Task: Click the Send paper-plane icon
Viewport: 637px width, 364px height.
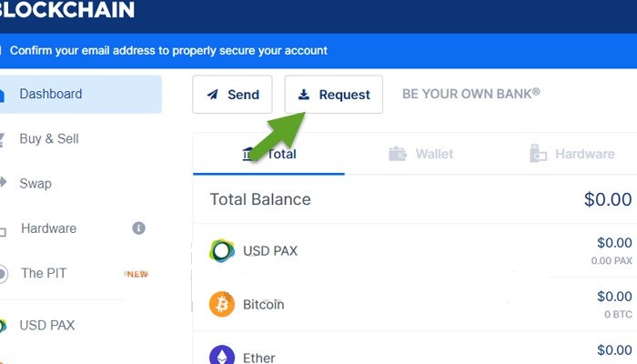Action: pos(212,95)
